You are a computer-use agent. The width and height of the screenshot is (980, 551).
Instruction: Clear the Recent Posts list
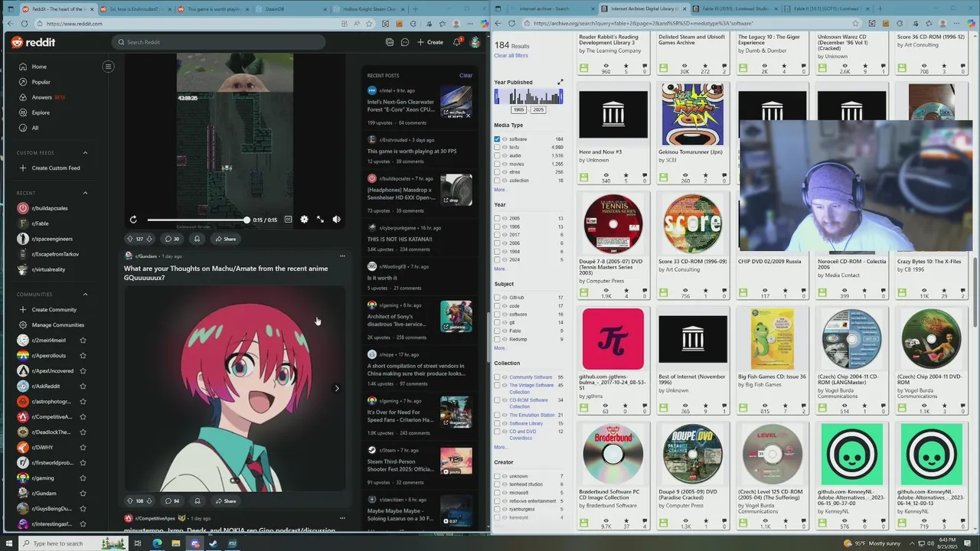(465, 75)
